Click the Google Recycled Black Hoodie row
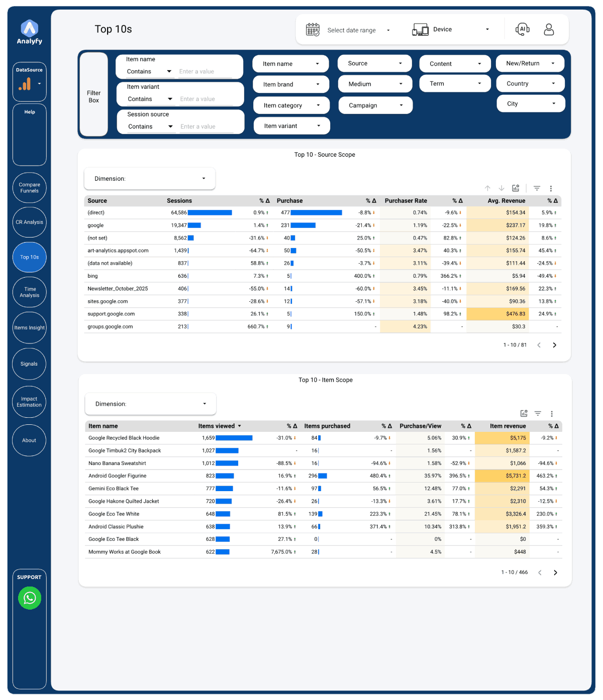603x700 pixels. click(x=323, y=438)
